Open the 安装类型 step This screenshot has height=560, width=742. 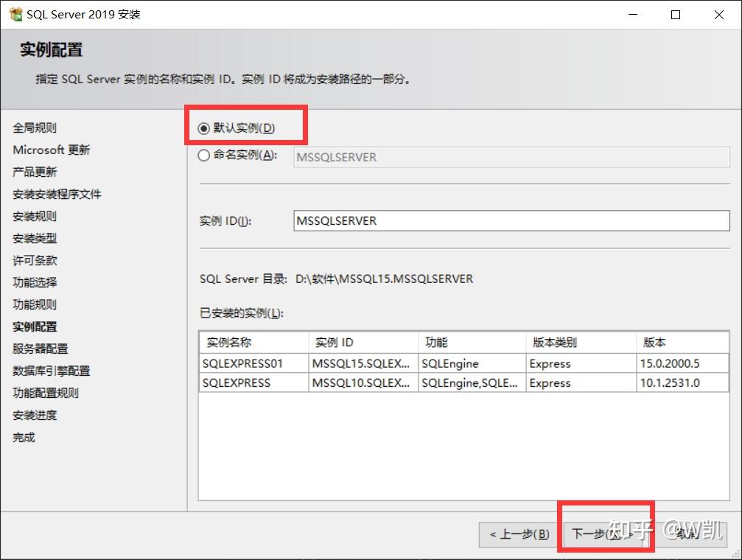coord(35,238)
